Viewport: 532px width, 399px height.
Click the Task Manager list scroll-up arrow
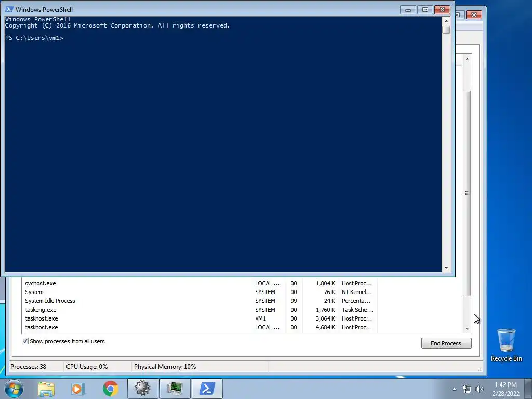click(x=467, y=59)
